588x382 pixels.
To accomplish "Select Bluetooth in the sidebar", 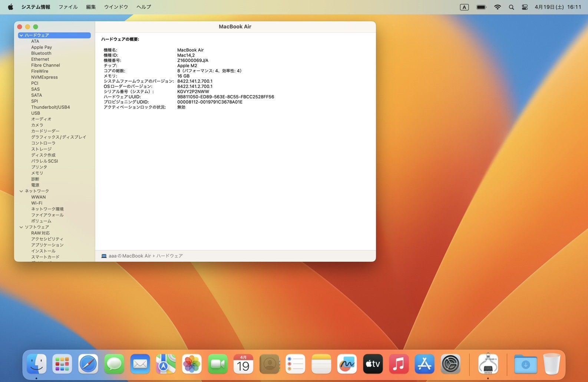I will [x=41, y=53].
